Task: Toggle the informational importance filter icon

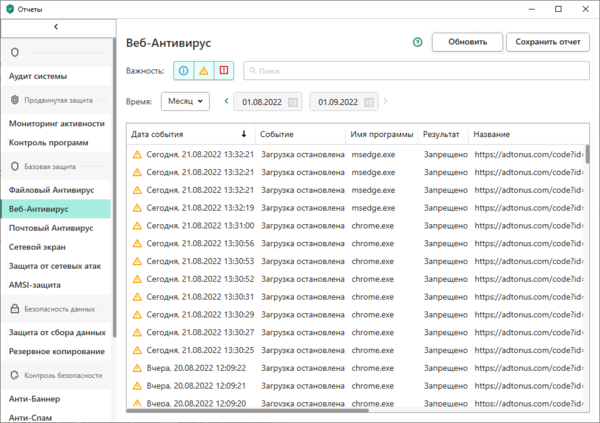Action: 184,71
